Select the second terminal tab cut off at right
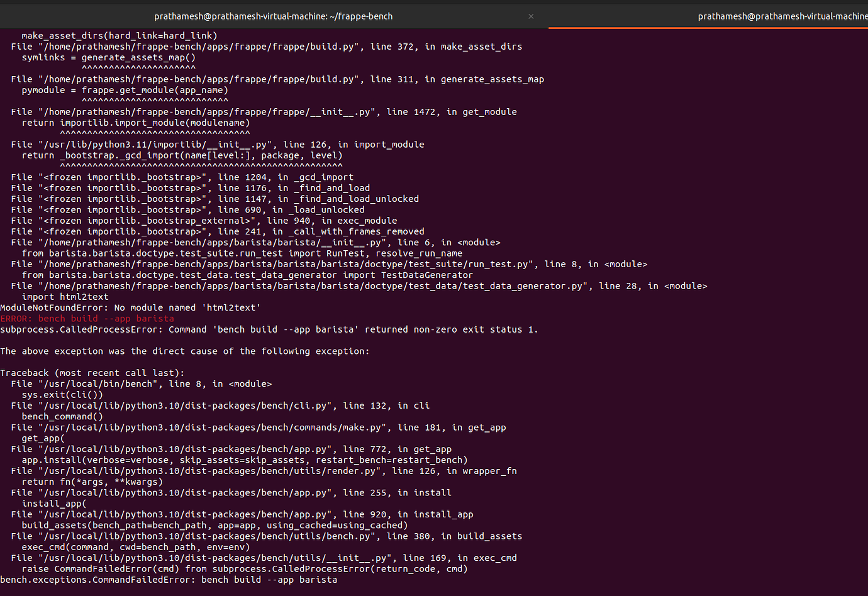Image resolution: width=868 pixels, height=596 pixels. [782, 16]
